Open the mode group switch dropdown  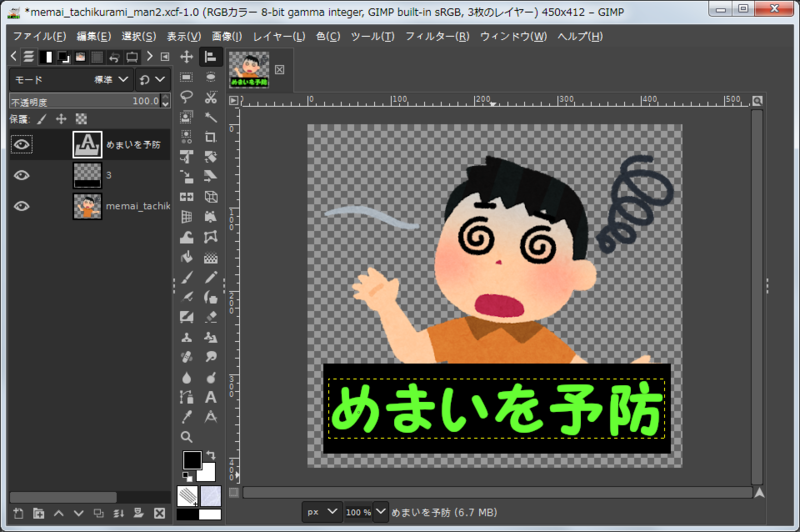152,80
